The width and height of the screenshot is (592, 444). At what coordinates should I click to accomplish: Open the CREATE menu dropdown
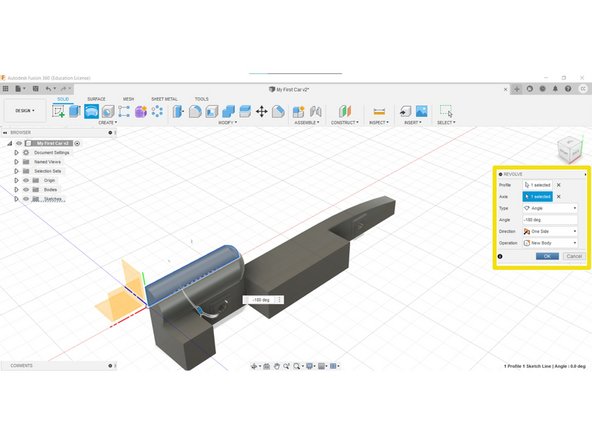pyautogui.click(x=108, y=123)
